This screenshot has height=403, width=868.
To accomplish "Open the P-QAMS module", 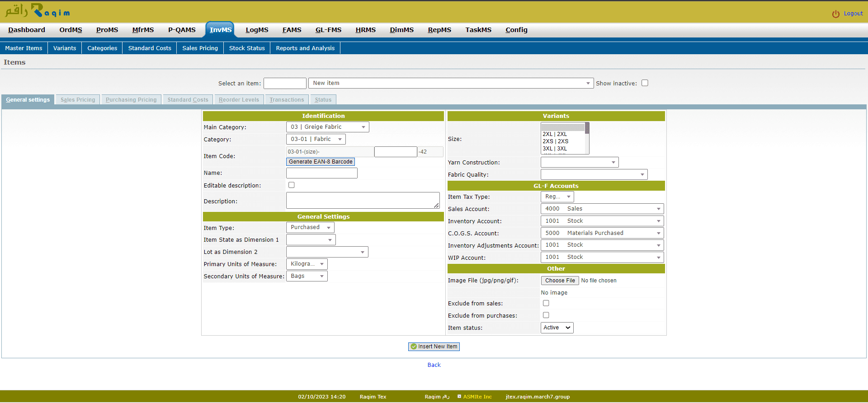I will click(x=182, y=30).
